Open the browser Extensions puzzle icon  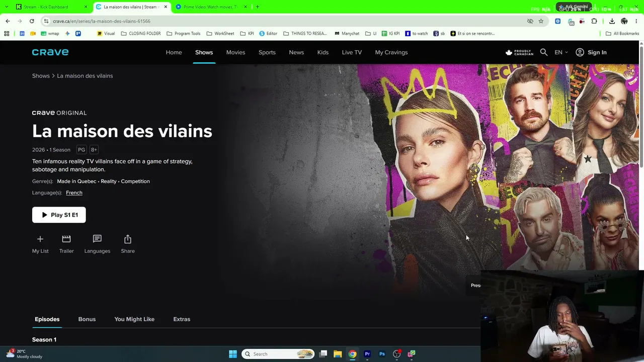coord(594,21)
